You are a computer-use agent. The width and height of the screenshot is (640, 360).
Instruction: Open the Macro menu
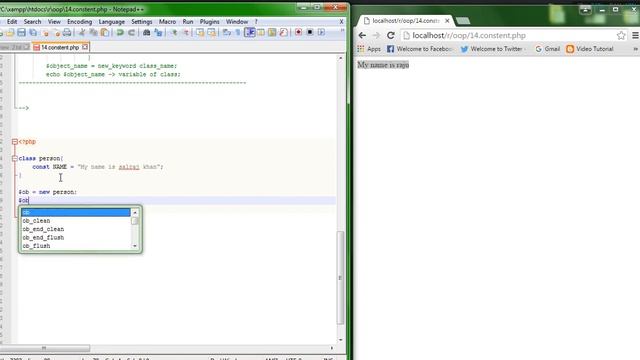[167, 22]
